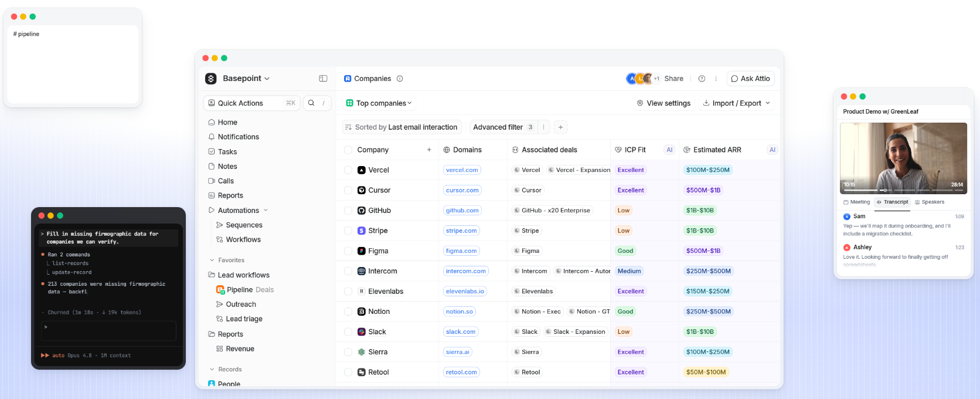Click the video progress bar in Product Demo
Image resolution: width=980 pixels, height=399 pixels.
[x=903, y=190]
